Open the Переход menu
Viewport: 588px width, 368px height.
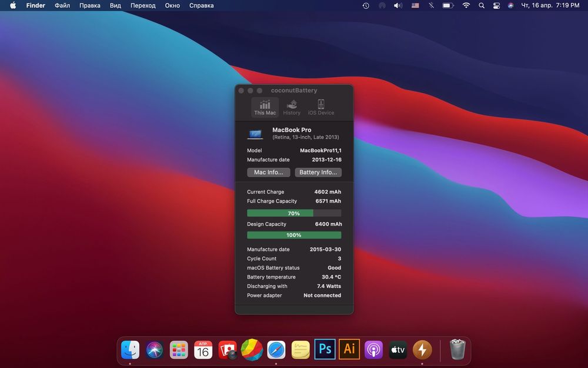pyautogui.click(x=143, y=5)
